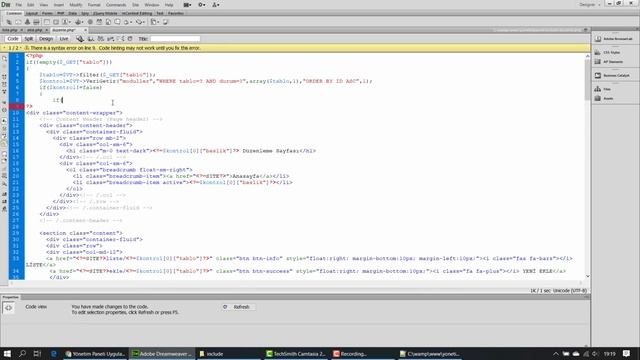Close the third open document tab

pos(85,30)
